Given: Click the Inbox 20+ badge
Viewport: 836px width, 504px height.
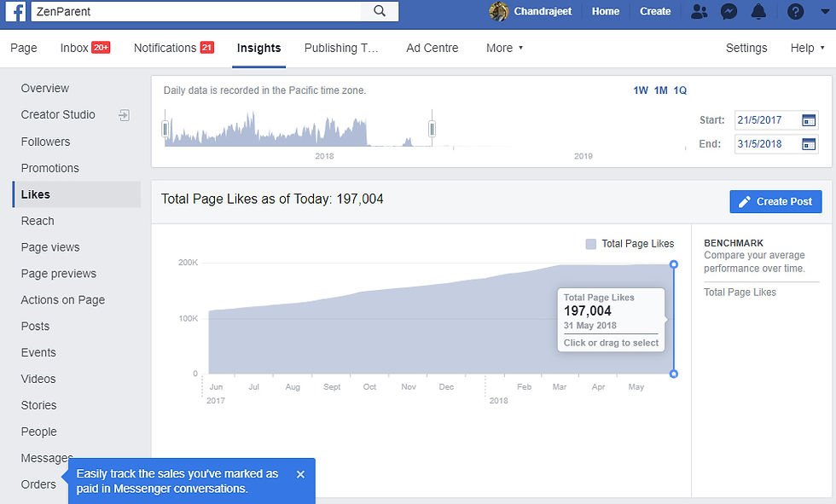Looking at the screenshot, I should pos(101,48).
